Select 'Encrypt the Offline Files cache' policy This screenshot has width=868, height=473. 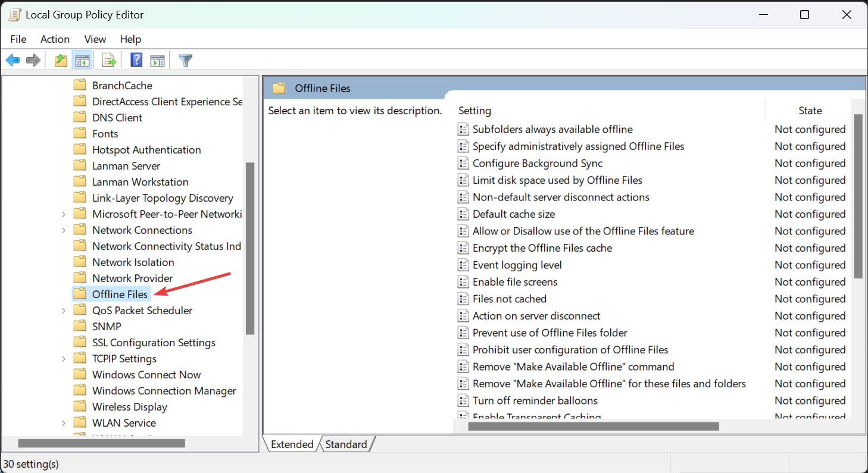[542, 248]
